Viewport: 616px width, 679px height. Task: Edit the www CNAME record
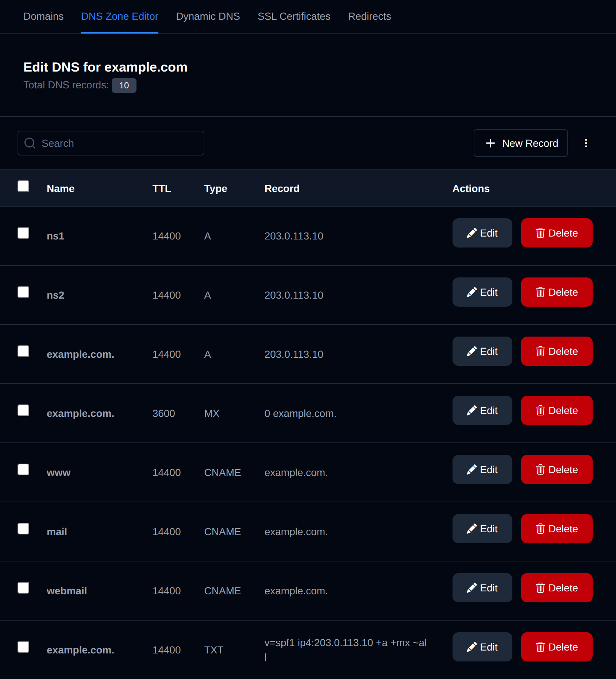click(x=482, y=469)
